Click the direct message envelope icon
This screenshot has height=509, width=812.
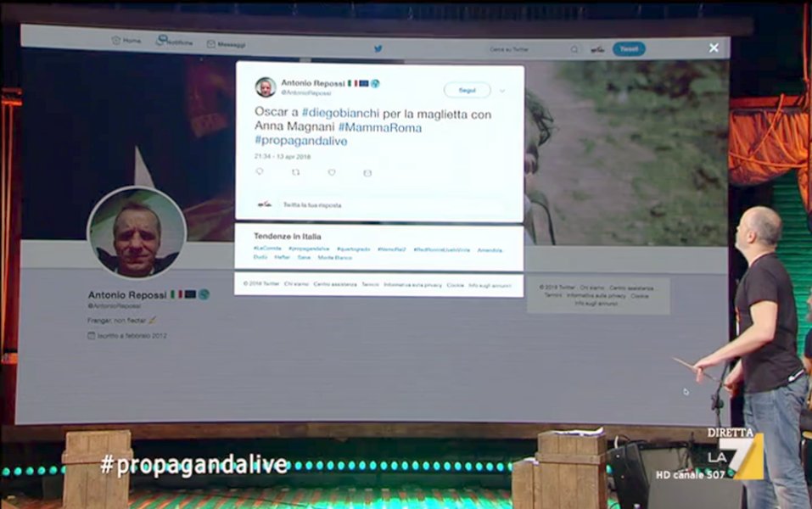(367, 173)
